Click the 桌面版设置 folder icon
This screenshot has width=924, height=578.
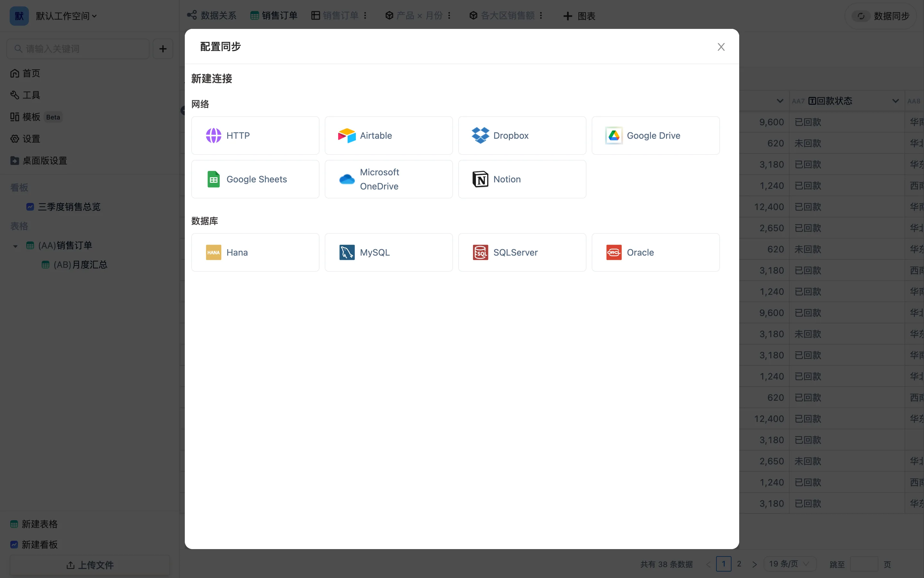point(14,161)
